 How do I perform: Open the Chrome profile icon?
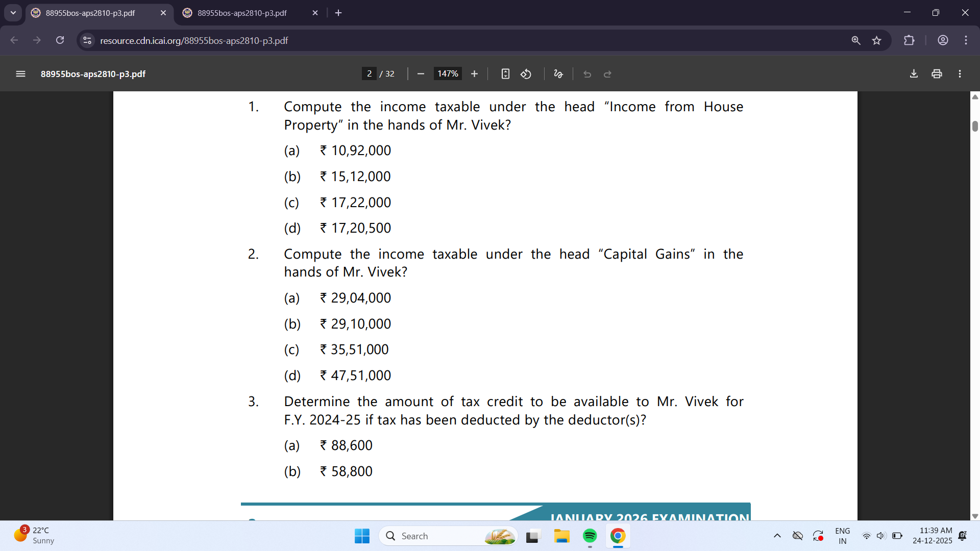[x=943, y=40]
